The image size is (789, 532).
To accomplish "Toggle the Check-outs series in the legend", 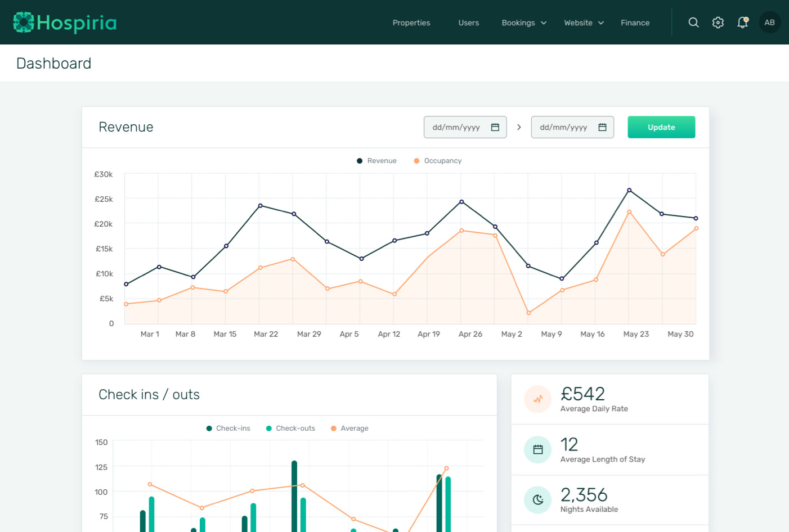I will click(x=290, y=429).
